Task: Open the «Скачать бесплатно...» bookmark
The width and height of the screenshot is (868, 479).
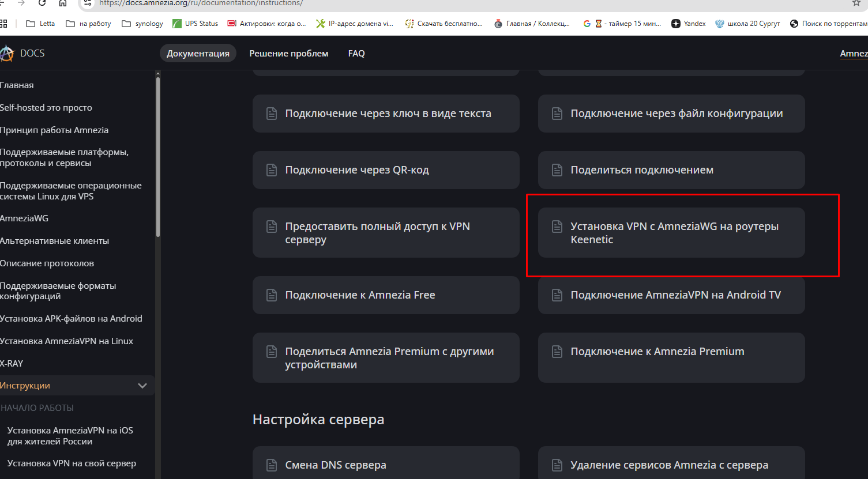Action: (x=444, y=24)
